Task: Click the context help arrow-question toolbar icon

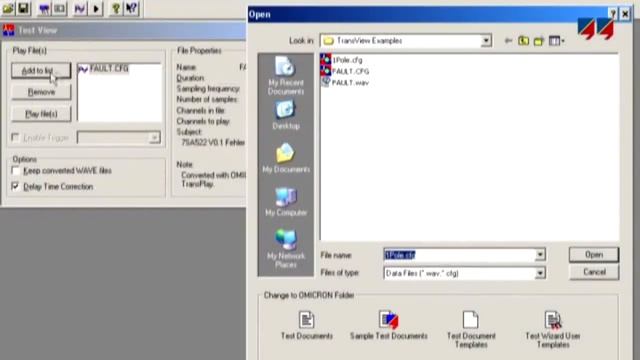Action: (x=131, y=9)
